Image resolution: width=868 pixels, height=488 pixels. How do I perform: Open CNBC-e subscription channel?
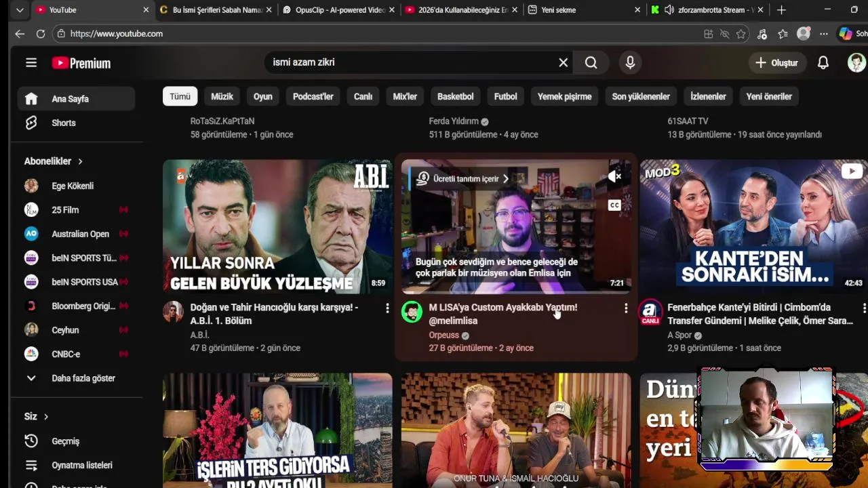click(x=76, y=354)
